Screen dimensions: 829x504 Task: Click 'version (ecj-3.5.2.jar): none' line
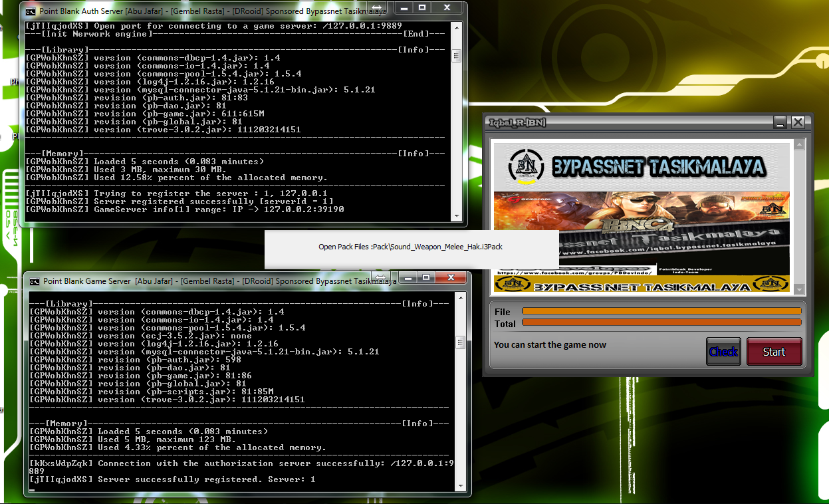(141, 336)
